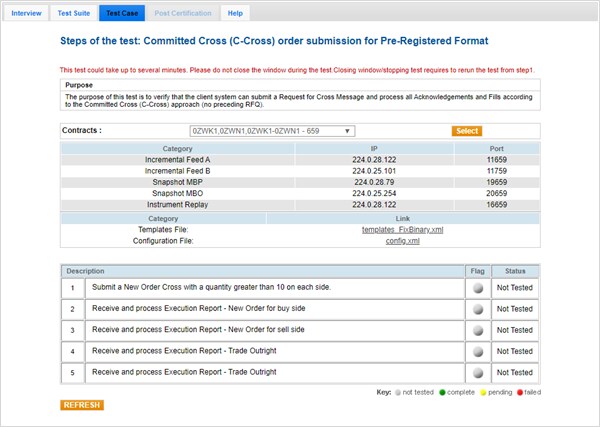Open the Test Suite tab

(73, 13)
